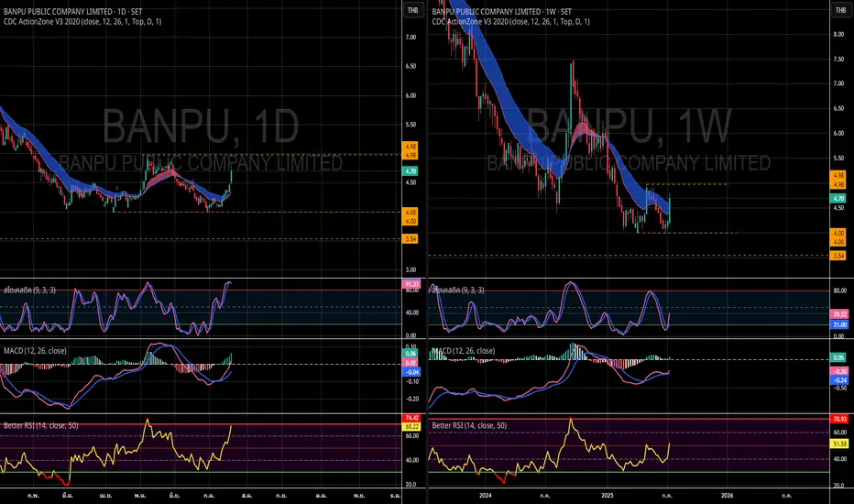The image size is (854, 504).
Task: Select CDC ActionZone V3 legend on weekly chart
Action: (511, 20)
